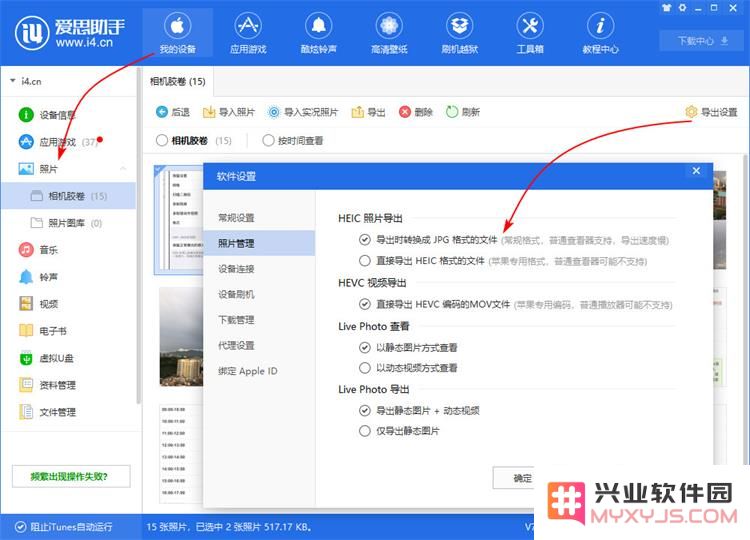Click the 后退 back button
This screenshot has width=750, height=540.
pos(173,112)
